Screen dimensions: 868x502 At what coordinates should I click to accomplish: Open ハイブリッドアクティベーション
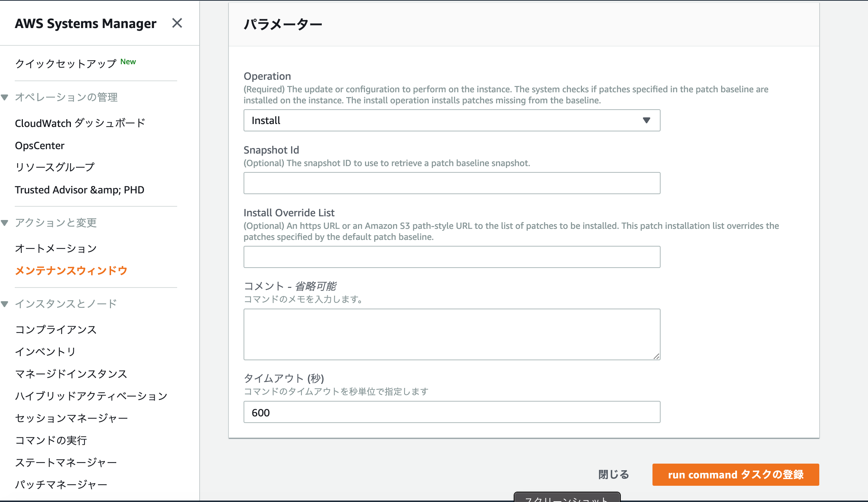pos(91,396)
